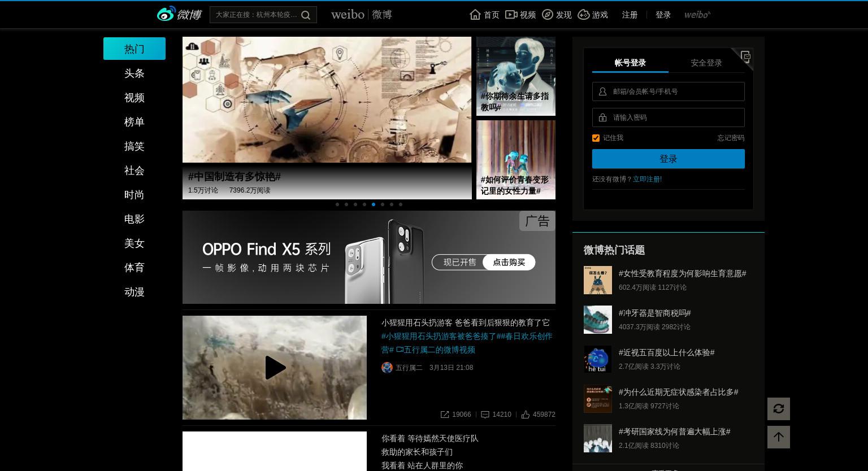The width and height of the screenshot is (868, 471).
Task: Select the fifth highlighted carousel dot
Action: [374, 204]
